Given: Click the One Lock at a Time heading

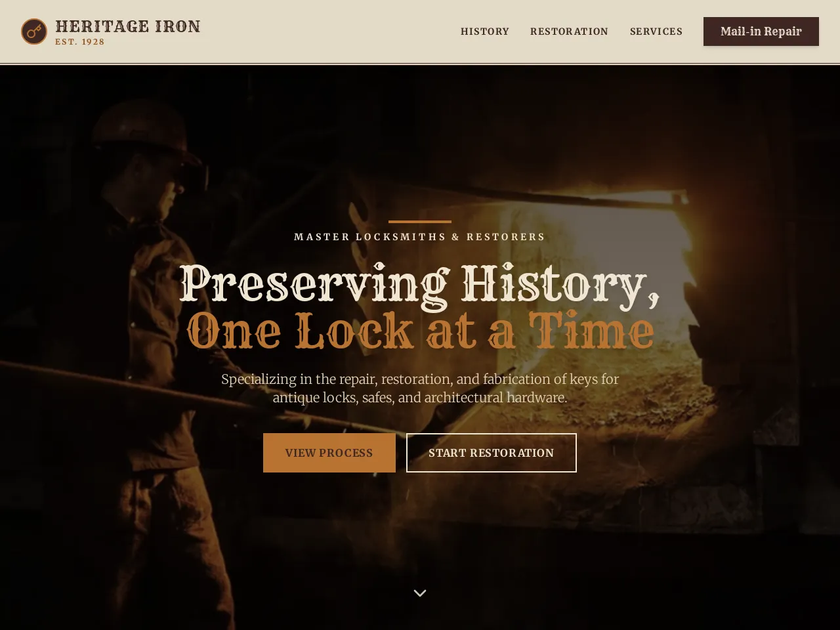Looking at the screenshot, I should tap(420, 331).
